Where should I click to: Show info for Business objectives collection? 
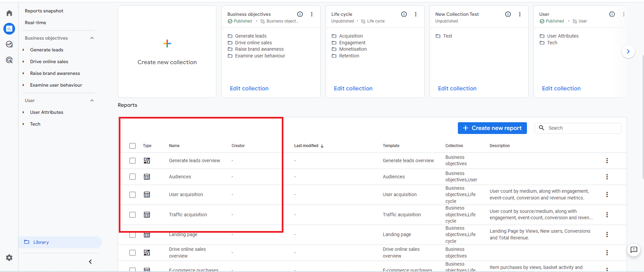coord(300,14)
